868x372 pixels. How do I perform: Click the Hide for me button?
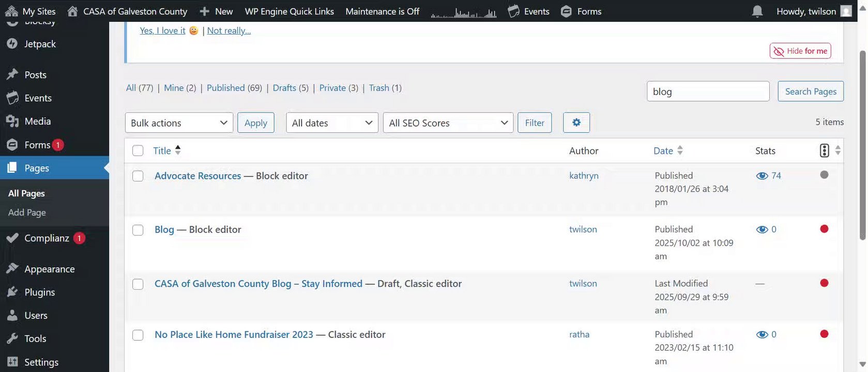[800, 51]
